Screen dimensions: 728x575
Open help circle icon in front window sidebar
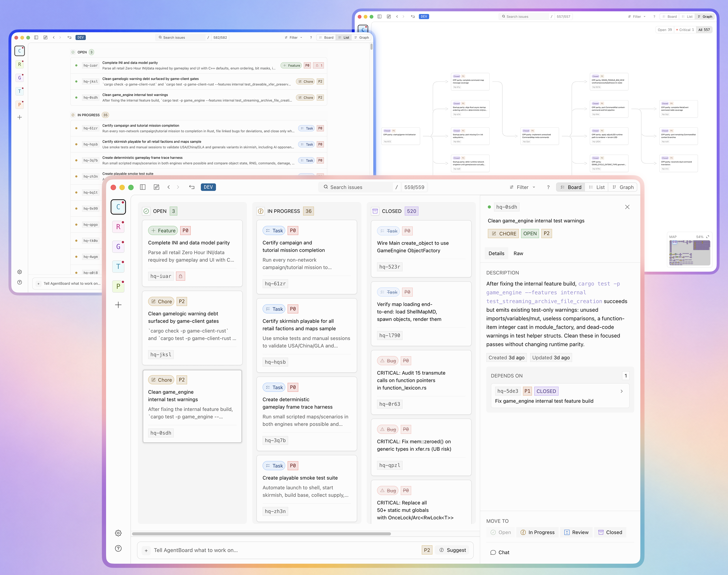pyautogui.click(x=118, y=548)
